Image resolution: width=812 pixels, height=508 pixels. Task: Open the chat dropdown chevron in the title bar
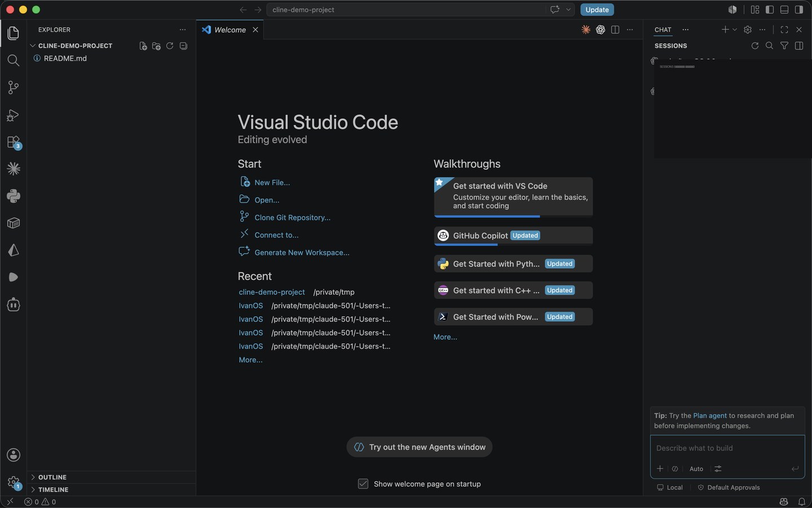568,10
